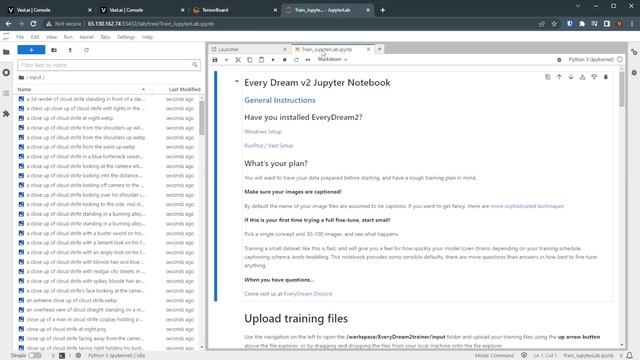
Task: Paste cell from clipboard in toolbar
Action: (261, 60)
